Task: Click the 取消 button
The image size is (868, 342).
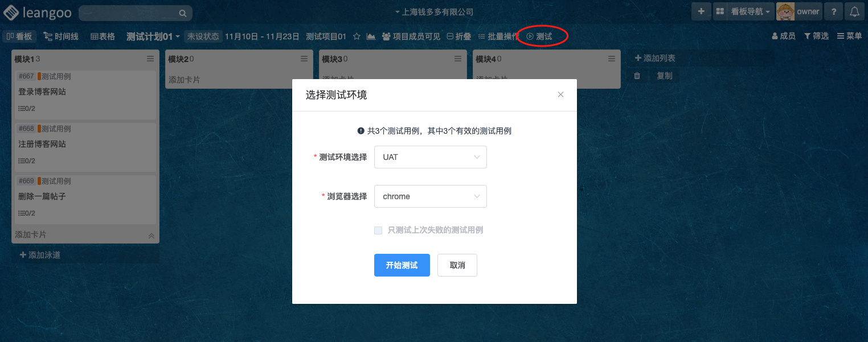Action: pos(457,265)
